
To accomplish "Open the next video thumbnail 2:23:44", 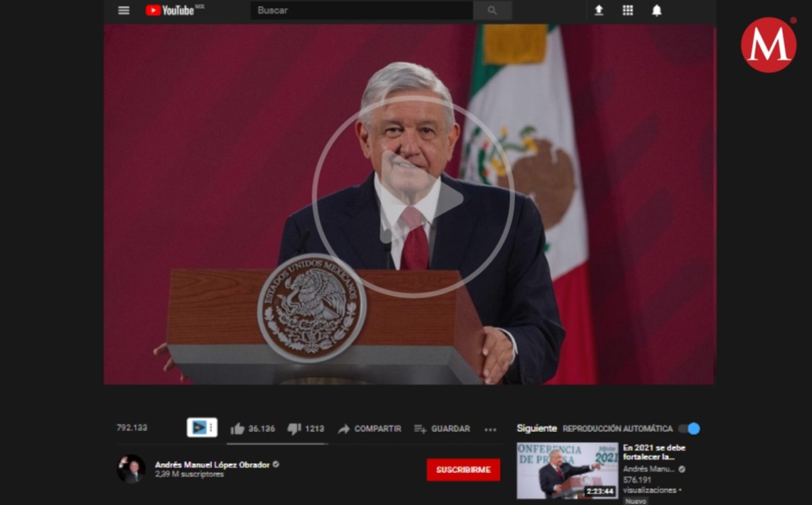I will (x=567, y=471).
